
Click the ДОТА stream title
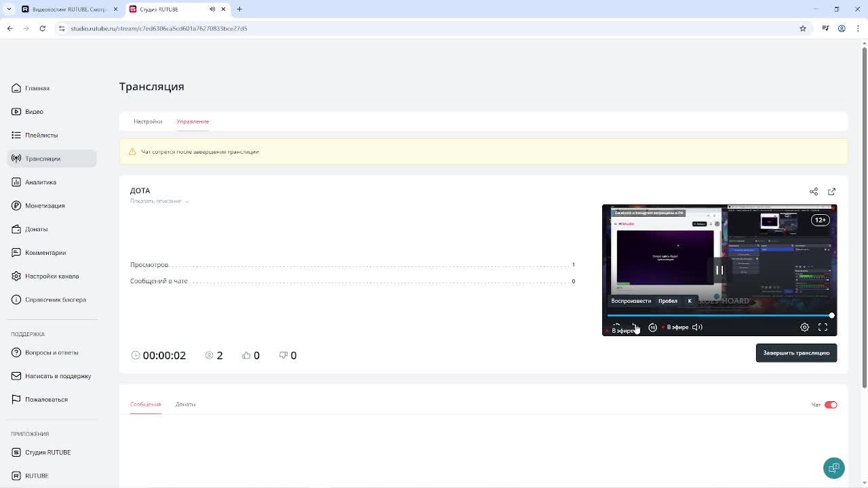coord(140,190)
